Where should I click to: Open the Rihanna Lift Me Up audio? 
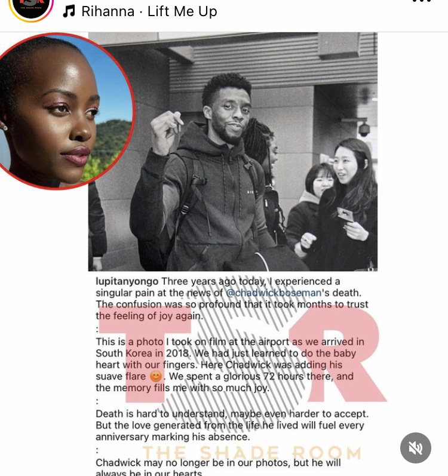pos(149,11)
